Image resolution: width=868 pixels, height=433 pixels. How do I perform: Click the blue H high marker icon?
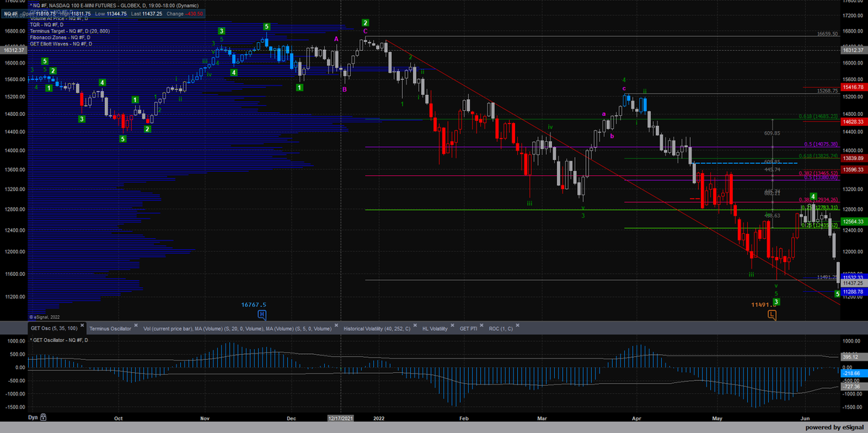(262, 315)
